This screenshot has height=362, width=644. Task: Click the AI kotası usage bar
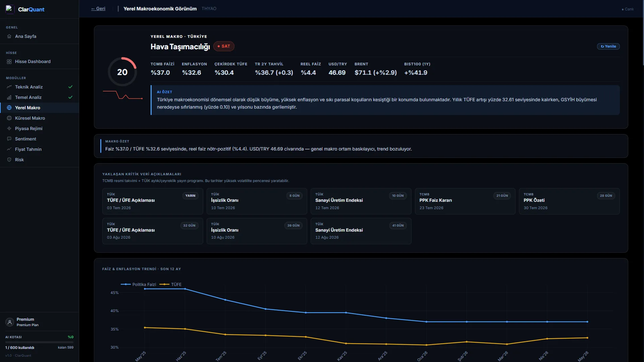[x=39, y=342]
